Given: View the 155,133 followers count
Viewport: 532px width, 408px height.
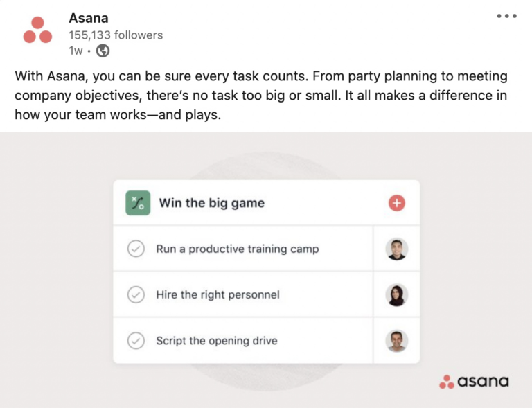Looking at the screenshot, I should (116, 35).
